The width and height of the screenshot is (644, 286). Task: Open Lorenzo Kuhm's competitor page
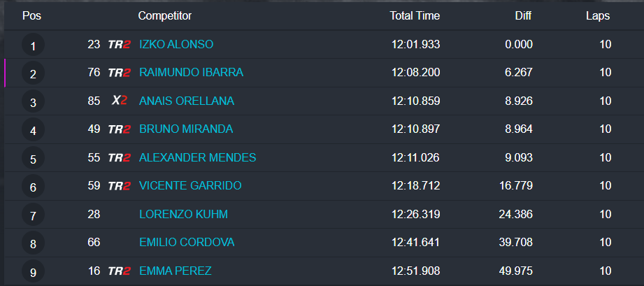click(183, 215)
